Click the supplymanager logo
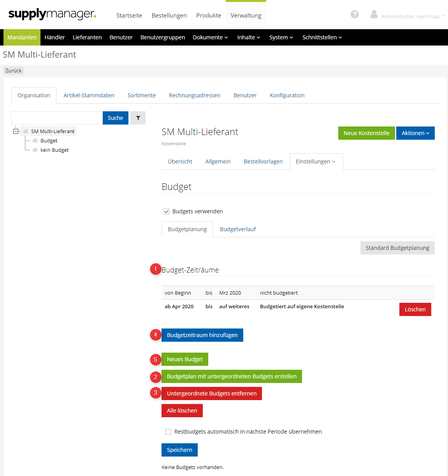 click(x=52, y=14)
